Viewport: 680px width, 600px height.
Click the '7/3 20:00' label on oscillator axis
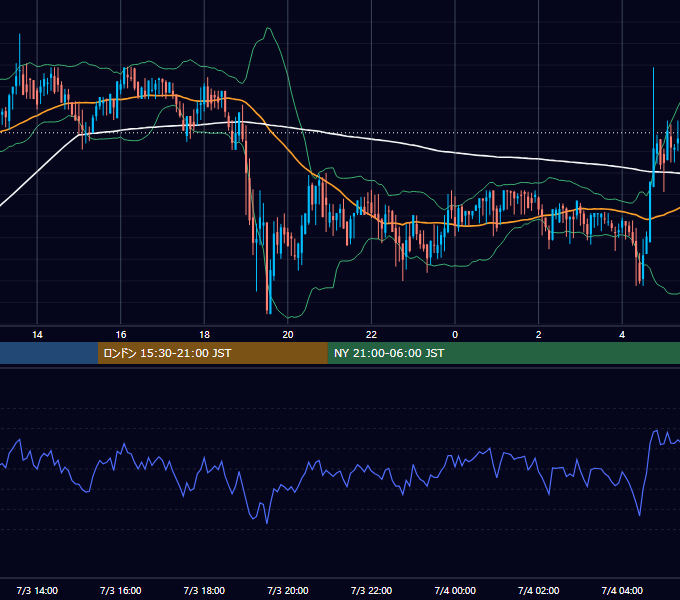click(288, 590)
